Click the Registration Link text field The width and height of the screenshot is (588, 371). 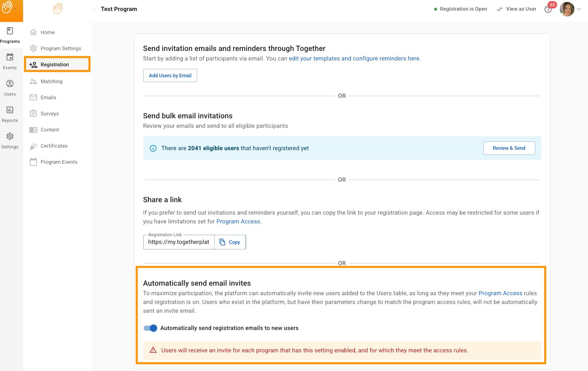(178, 242)
